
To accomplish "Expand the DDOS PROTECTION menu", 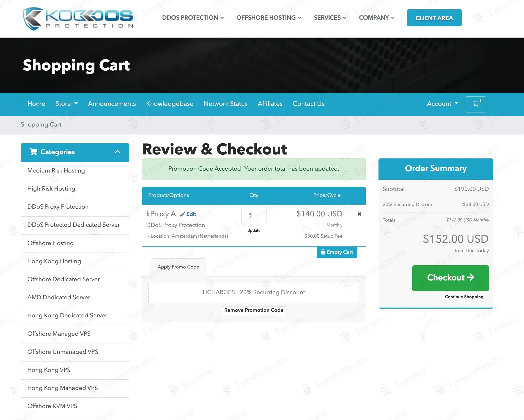I will click(x=193, y=18).
